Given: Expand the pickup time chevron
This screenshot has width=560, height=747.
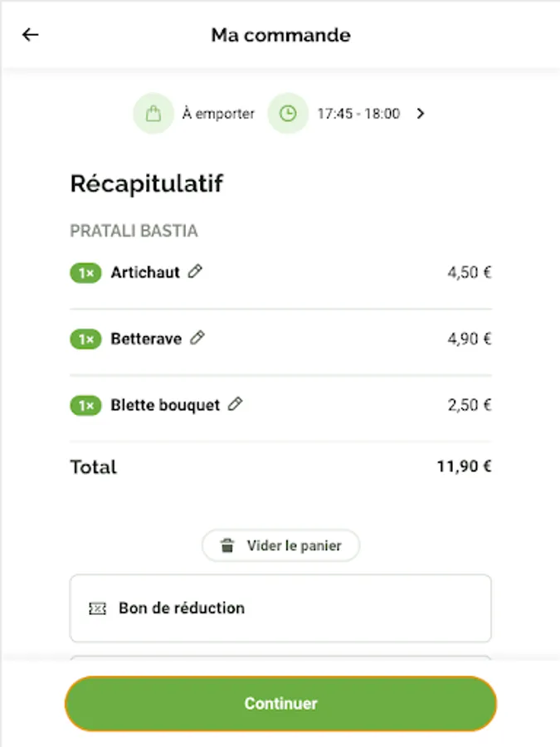Looking at the screenshot, I should [421, 115].
